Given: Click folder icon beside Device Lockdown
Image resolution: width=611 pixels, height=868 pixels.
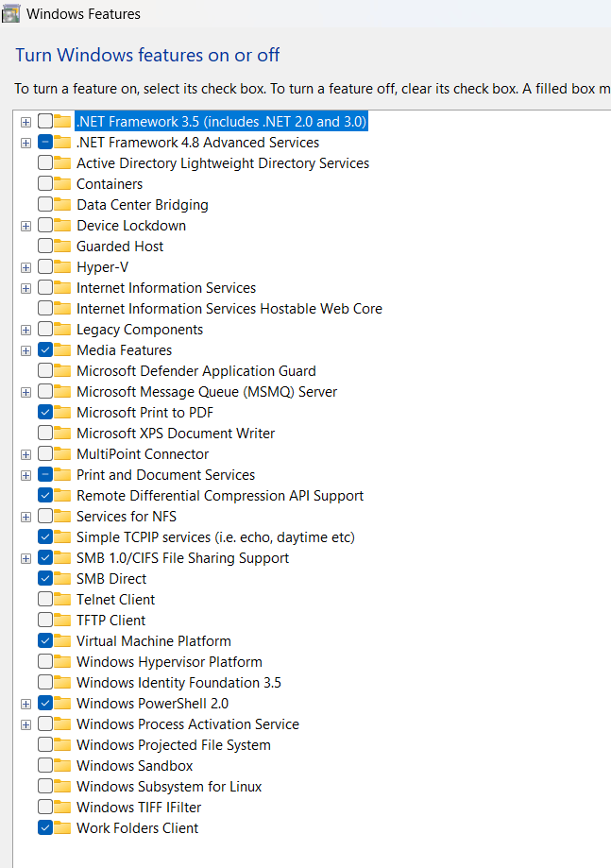Looking at the screenshot, I should pyautogui.click(x=62, y=226).
